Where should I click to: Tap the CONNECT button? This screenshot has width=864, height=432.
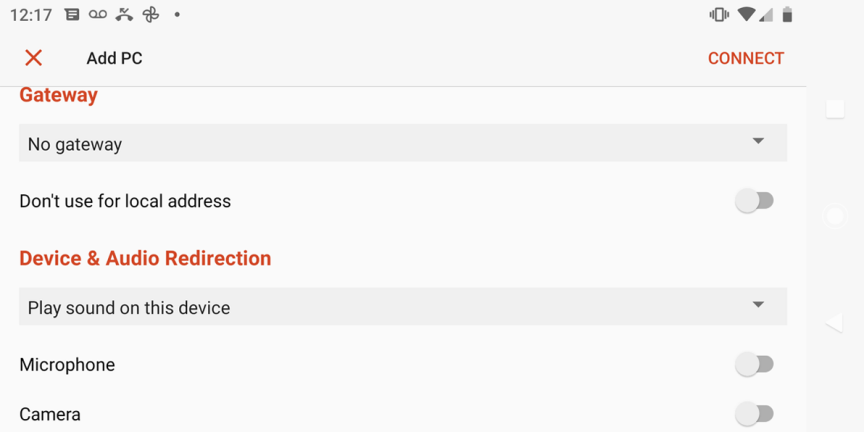tap(745, 58)
